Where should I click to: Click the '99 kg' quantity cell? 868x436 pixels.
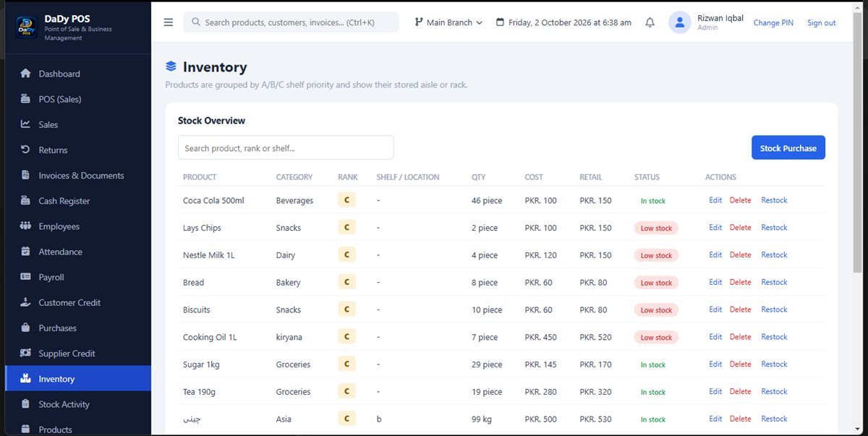click(482, 419)
